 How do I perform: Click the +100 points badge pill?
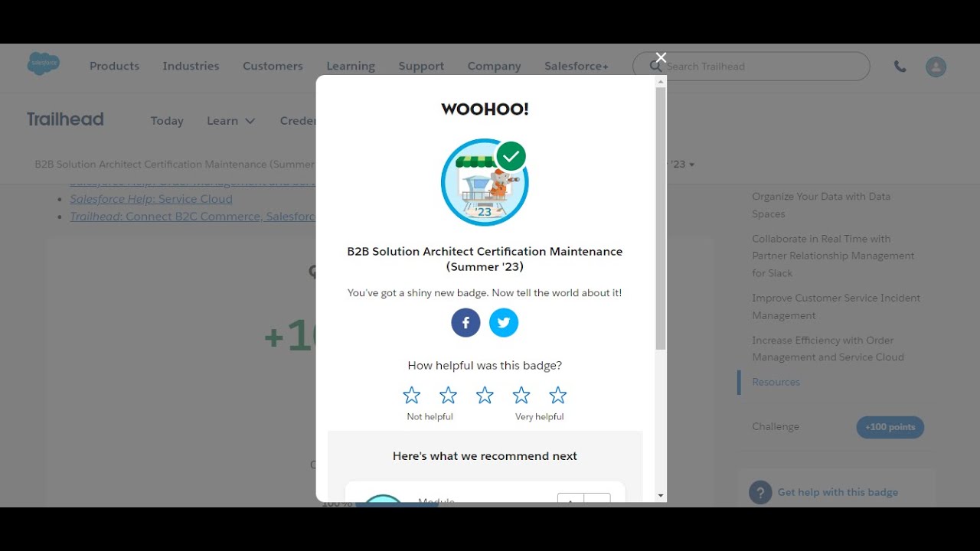click(890, 427)
